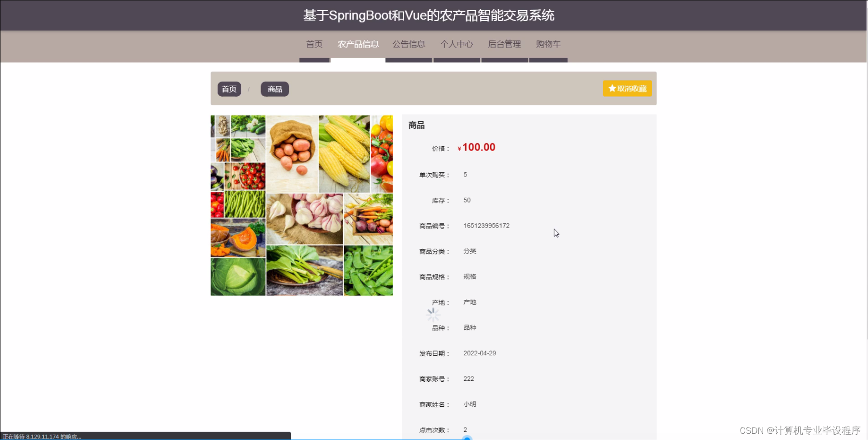Screen dimensions: 868x440
Task: Switch to the 农产品信息 tab
Action: (x=358, y=44)
